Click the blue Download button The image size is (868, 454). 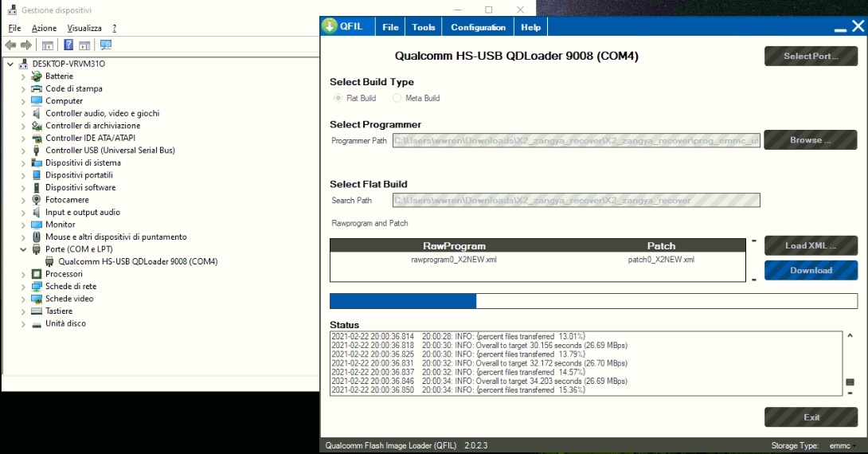click(811, 270)
